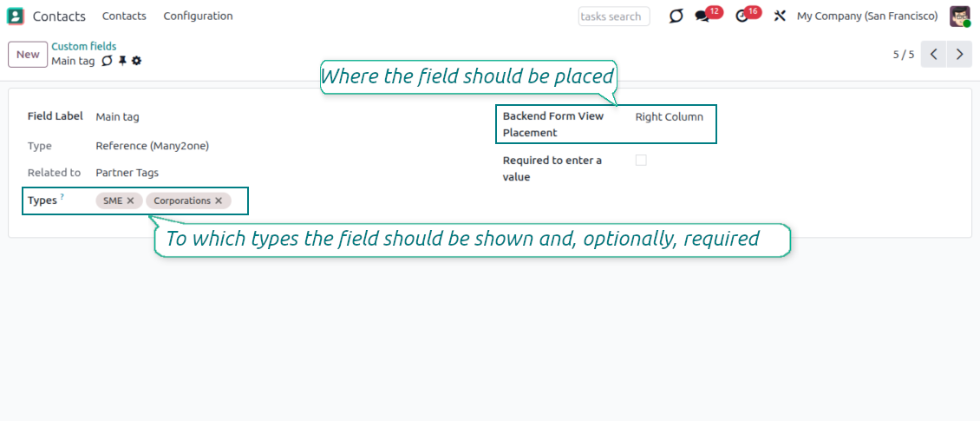This screenshot has width=980, height=421.
Task: Click the developer tools wrench icon
Action: tap(779, 16)
